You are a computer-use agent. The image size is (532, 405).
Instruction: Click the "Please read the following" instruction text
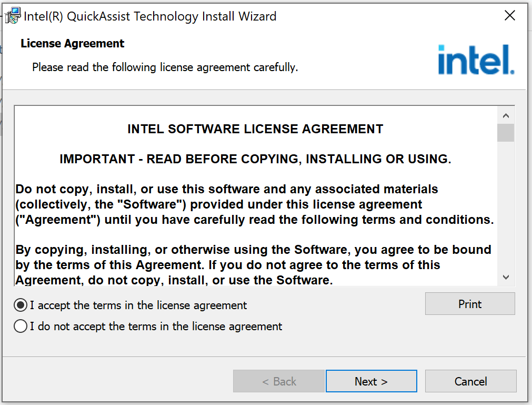(x=165, y=67)
